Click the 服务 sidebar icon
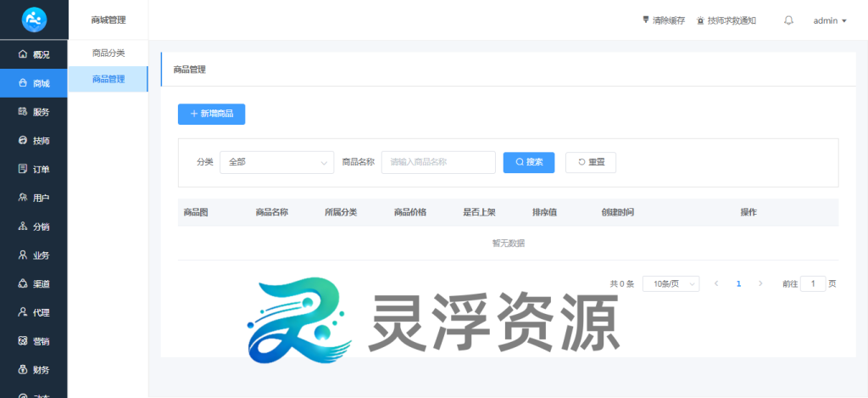Viewport: 868px width, 398px height. pyautogui.click(x=23, y=112)
